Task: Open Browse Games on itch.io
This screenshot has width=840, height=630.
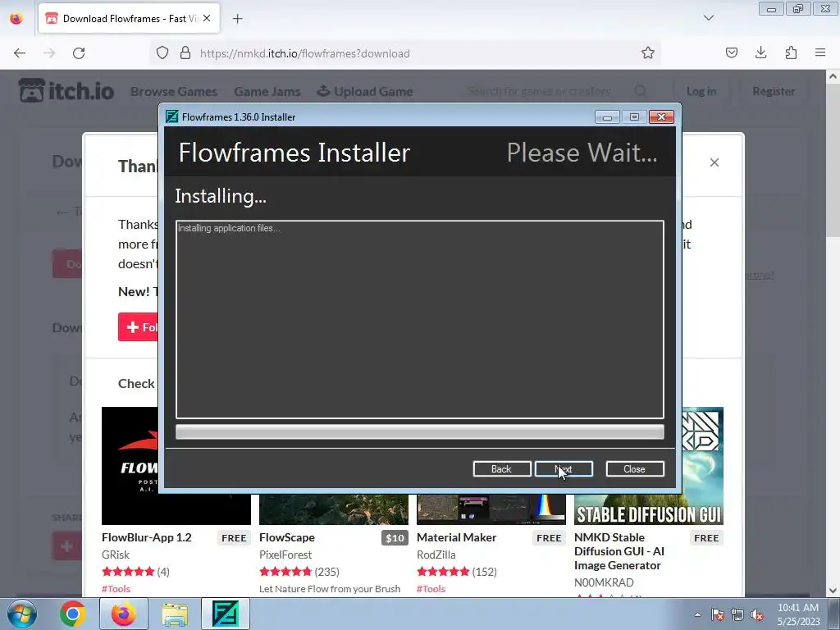Action: click(x=174, y=92)
